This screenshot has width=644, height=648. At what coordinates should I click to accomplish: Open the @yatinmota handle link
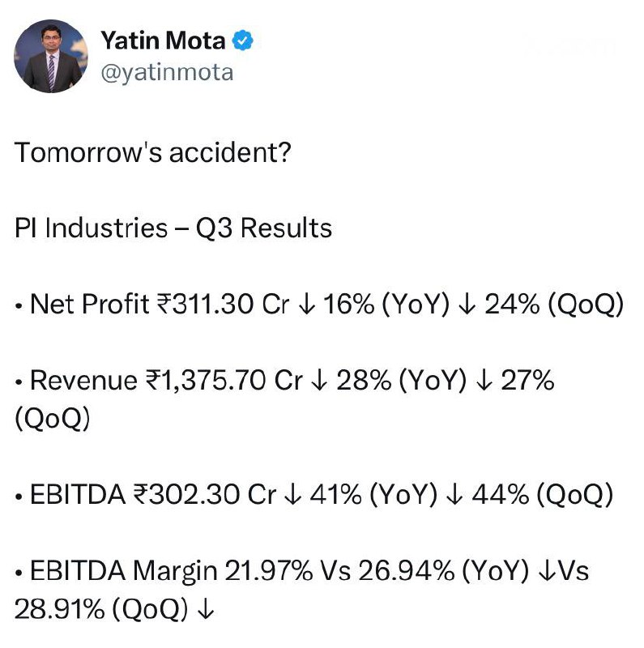[x=166, y=72]
